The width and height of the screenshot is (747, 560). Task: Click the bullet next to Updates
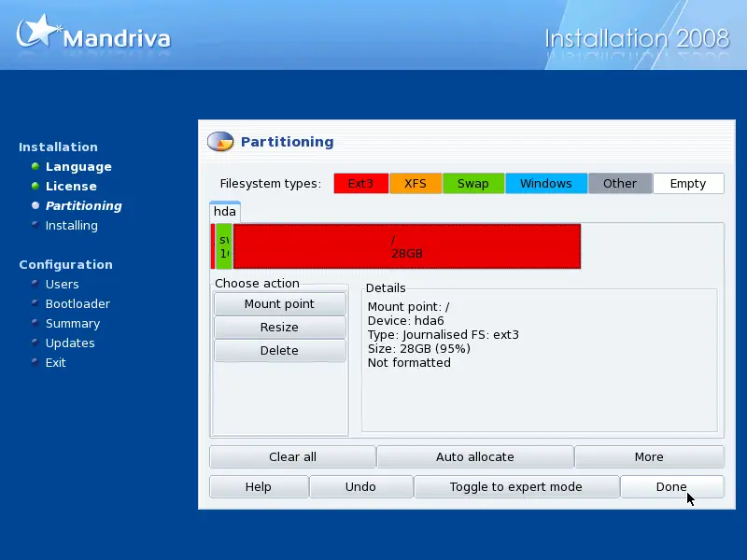pos(35,342)
